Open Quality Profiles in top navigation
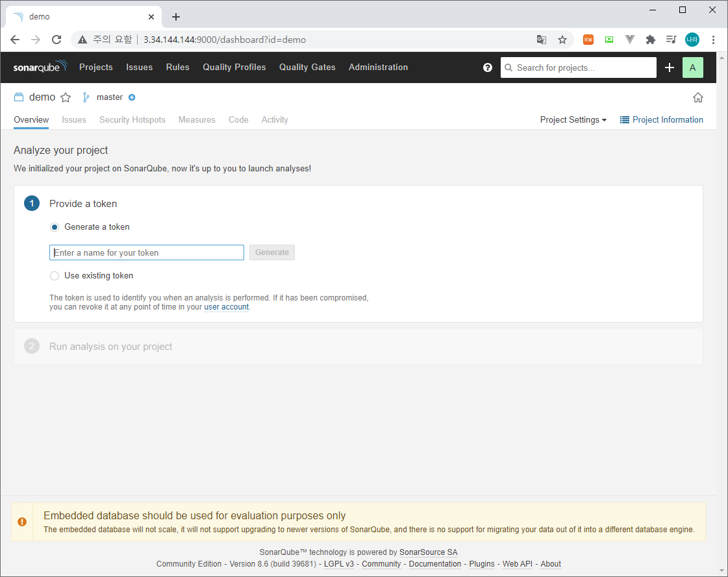 pos(234,68)
